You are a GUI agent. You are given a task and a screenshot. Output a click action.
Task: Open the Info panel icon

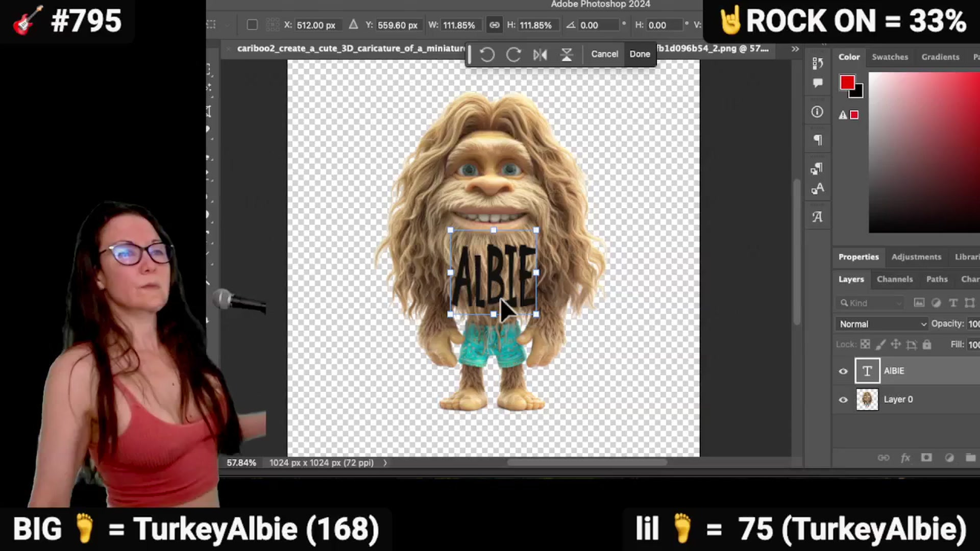[818, 112]
